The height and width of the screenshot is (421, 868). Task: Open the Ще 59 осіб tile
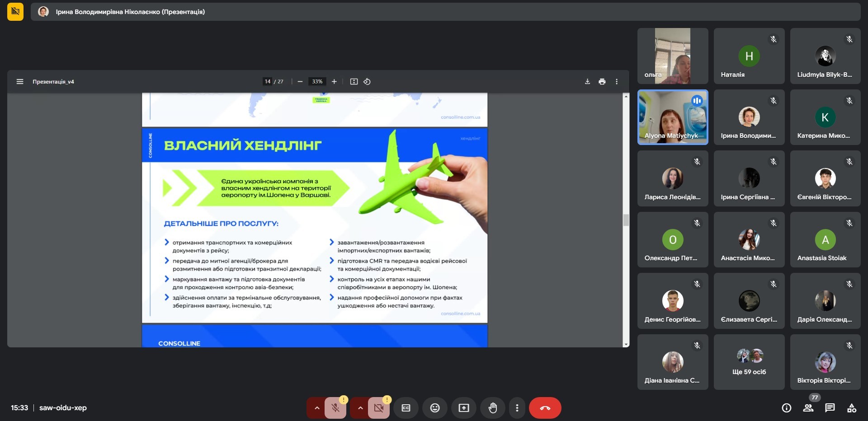coord(749,362)
